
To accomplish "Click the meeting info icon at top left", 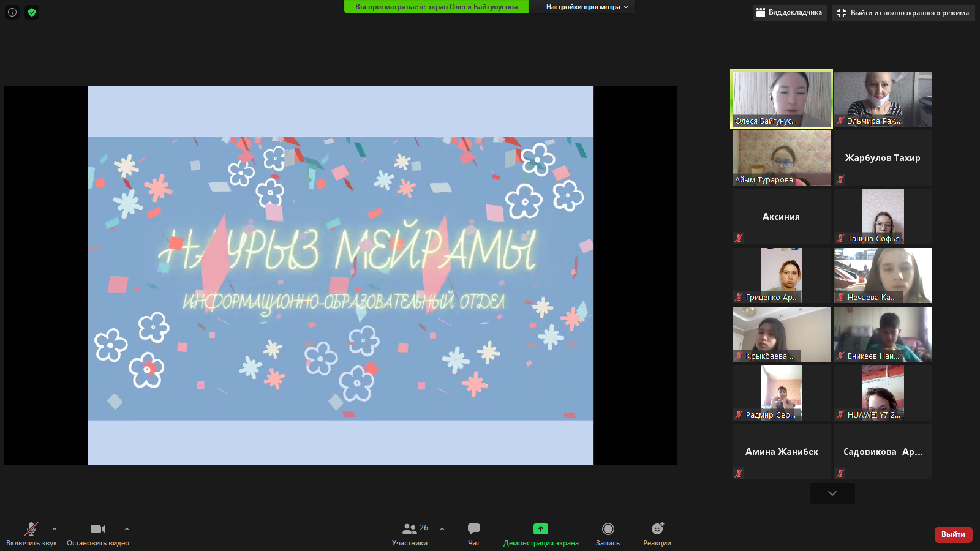I will [x=12, y=12].
